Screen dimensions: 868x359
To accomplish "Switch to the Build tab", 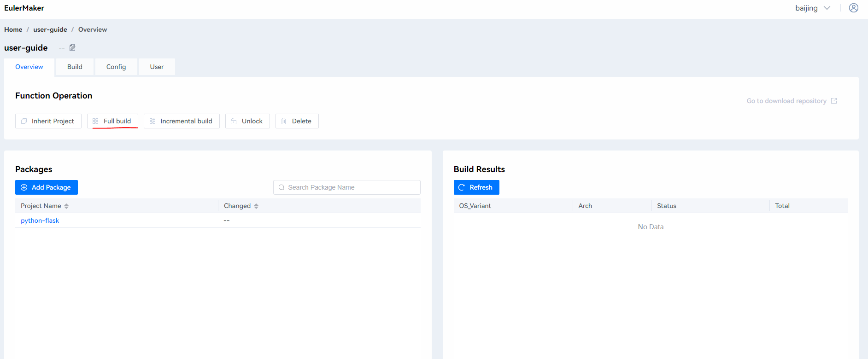I will point(75,67).
